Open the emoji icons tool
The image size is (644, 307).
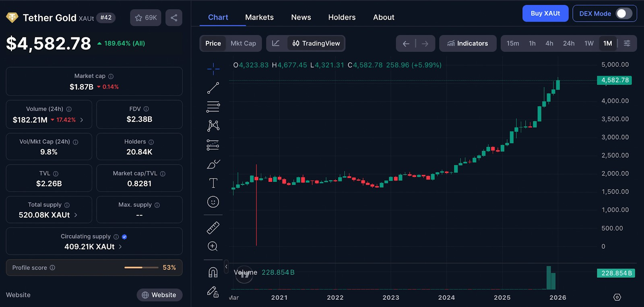(213, 202)
